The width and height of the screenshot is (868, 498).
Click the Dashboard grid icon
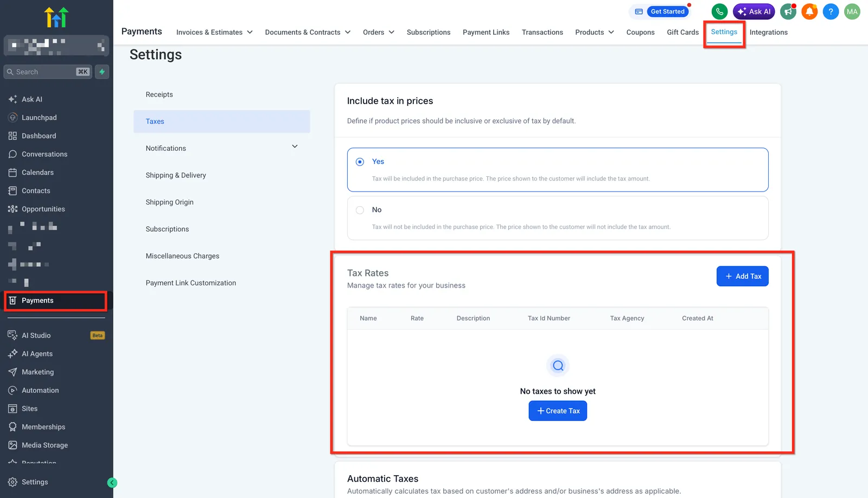[12, 136]
